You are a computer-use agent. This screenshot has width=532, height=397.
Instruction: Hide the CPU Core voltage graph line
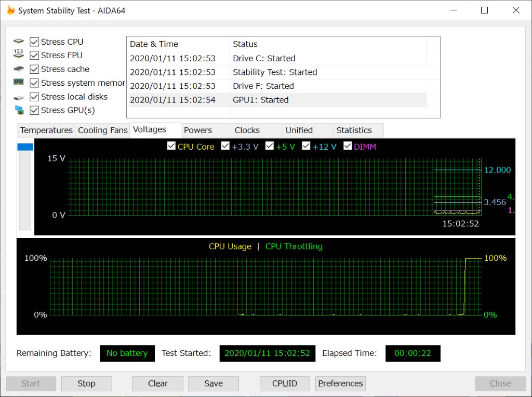click(171, 146)
